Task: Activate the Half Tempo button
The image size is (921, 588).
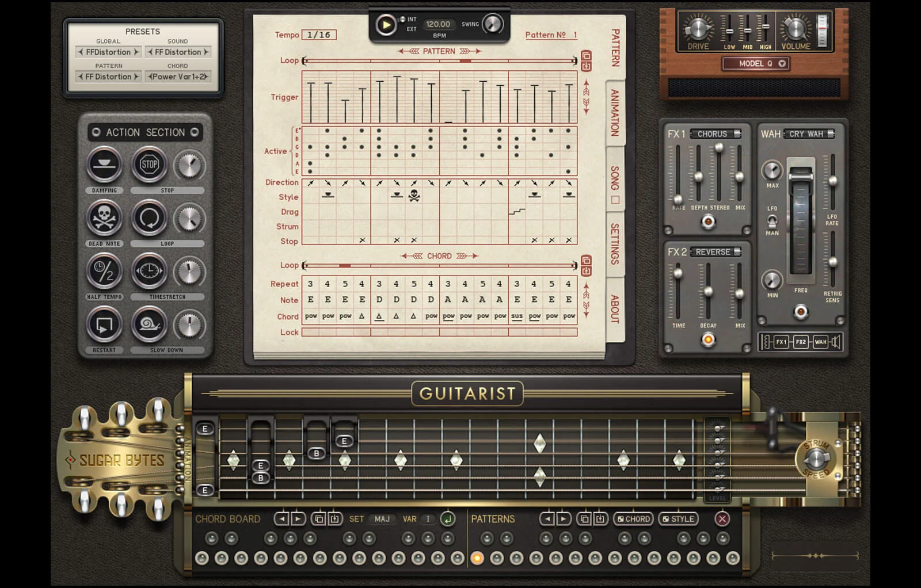Action: (104, 272)
